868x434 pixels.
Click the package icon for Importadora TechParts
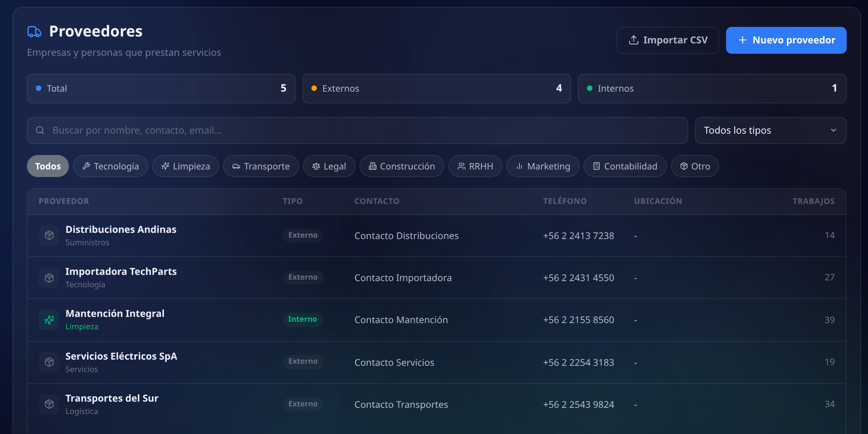click(49, 278)
